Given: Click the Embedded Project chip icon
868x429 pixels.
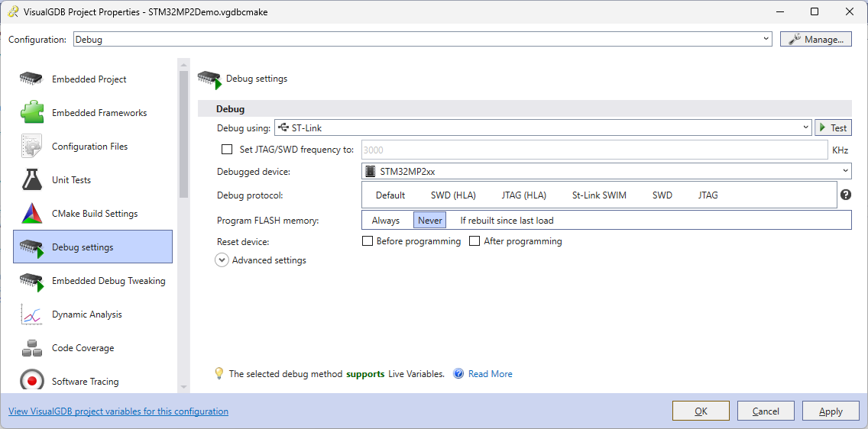Looking at the screenshot, I should 31,79.
